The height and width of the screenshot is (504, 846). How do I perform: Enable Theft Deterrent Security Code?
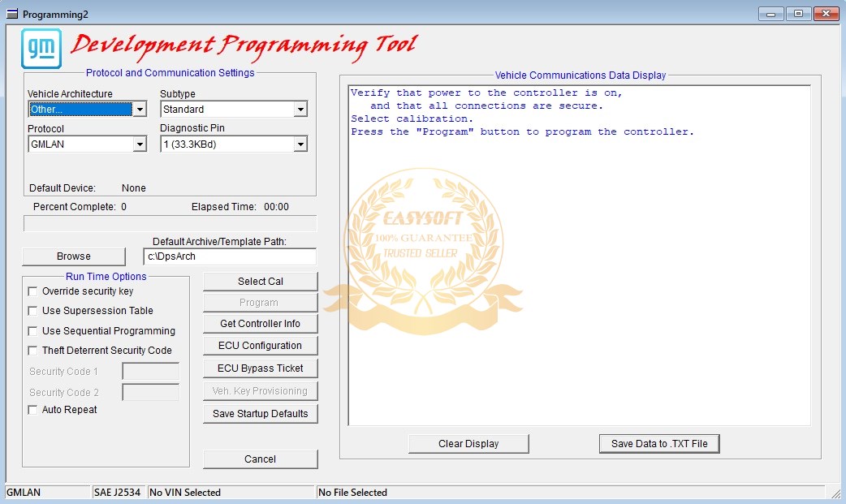click(x=32, y=351)
